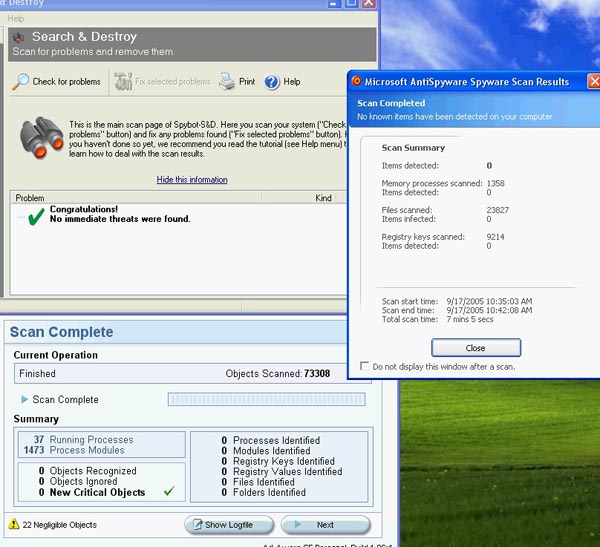The height and width of the screenshot is (547, 600).
Task: Click the Microsoft AntiSpyware title bar icon
Action: [356, 81]
